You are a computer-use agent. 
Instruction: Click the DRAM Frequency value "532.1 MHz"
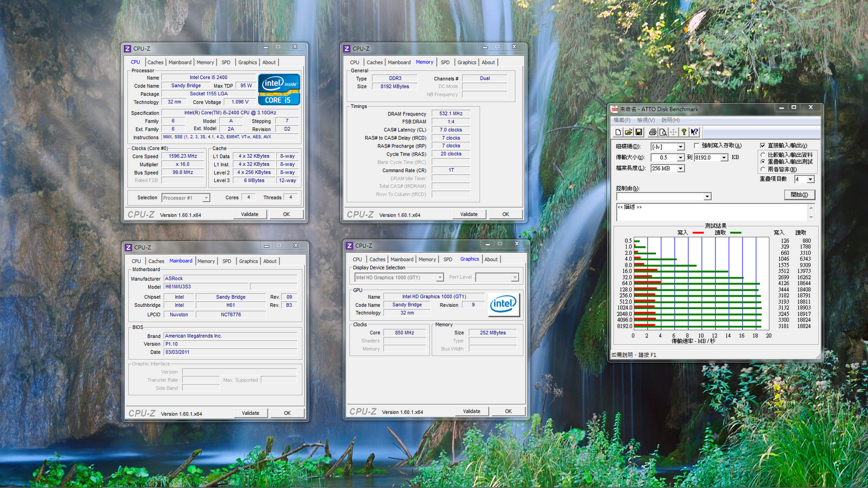(451, 114)
